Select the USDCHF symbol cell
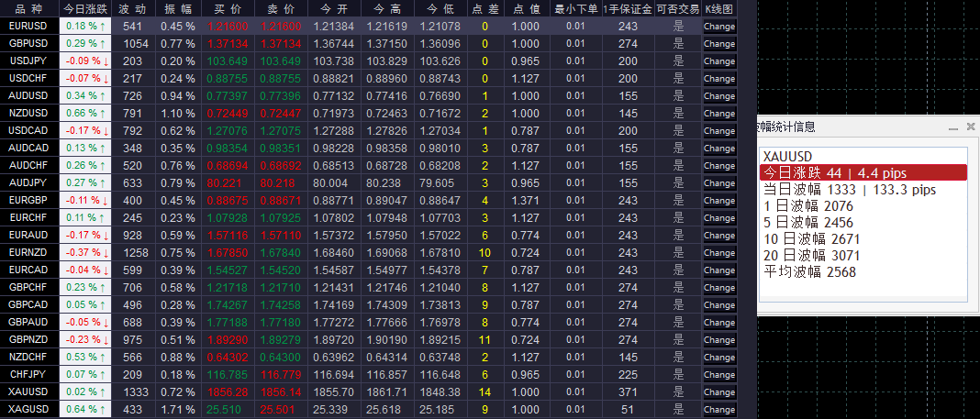Viewport: 980px width, 419px height. click(x=29, y=79)
